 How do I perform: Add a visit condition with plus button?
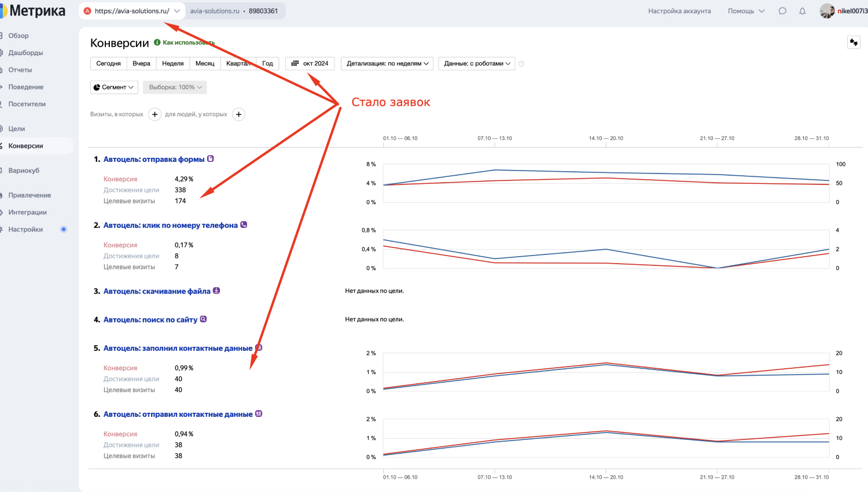155,114
